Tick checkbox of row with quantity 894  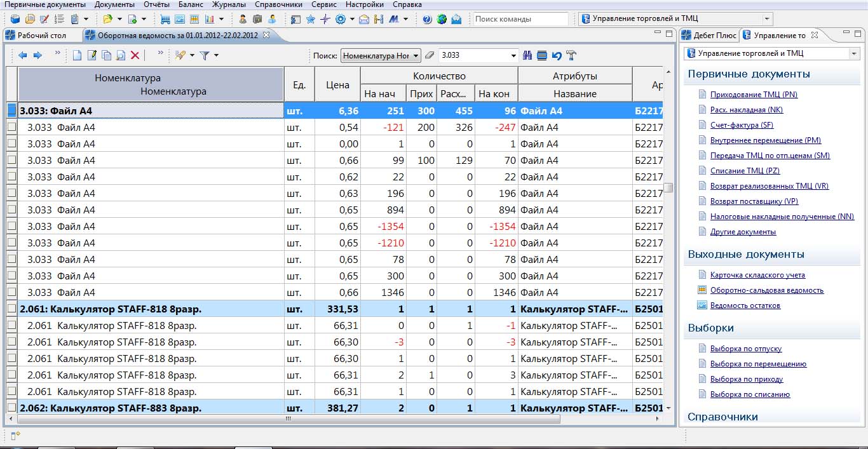tap(11, 210)
